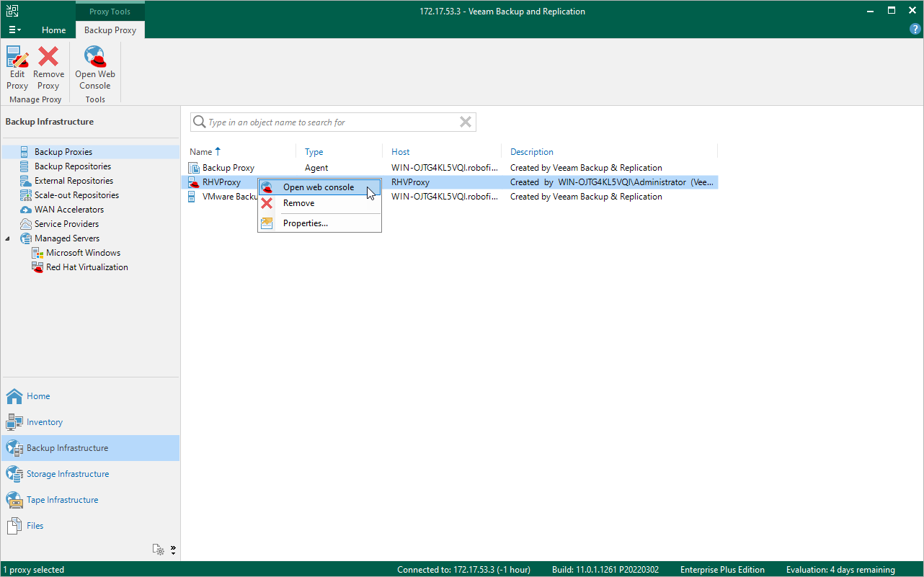This screenshot has width=924, height=577.
Task: Switch to the Home ribbon tab
Action: pos(53,30)
